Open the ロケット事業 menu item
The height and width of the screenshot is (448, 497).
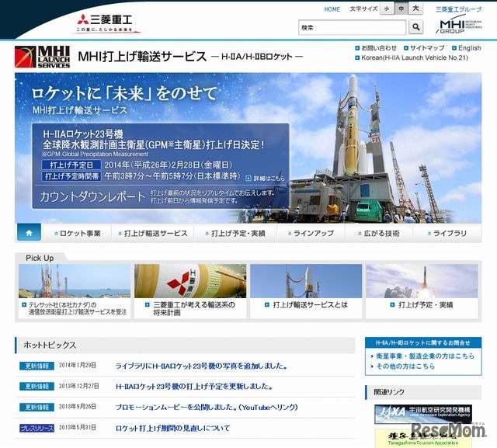tap(78, 234)
